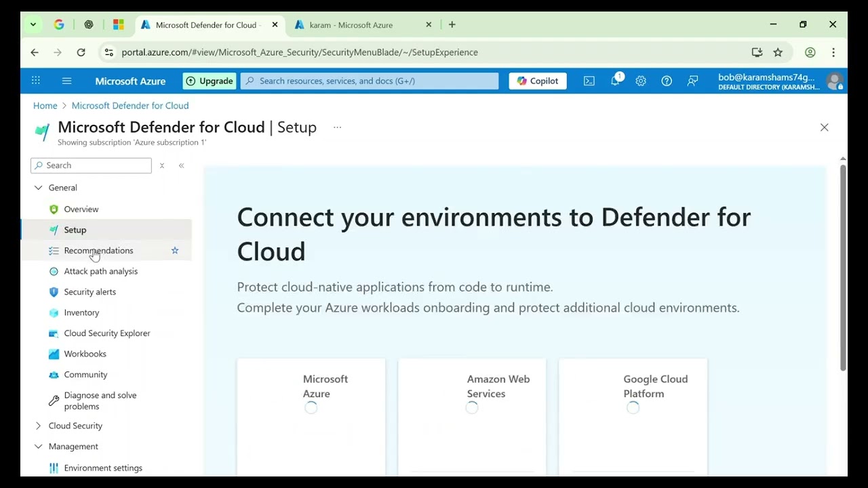Open the Chrome three-dot menu
This screenshot has width=868, height=488.
point(833,52)
